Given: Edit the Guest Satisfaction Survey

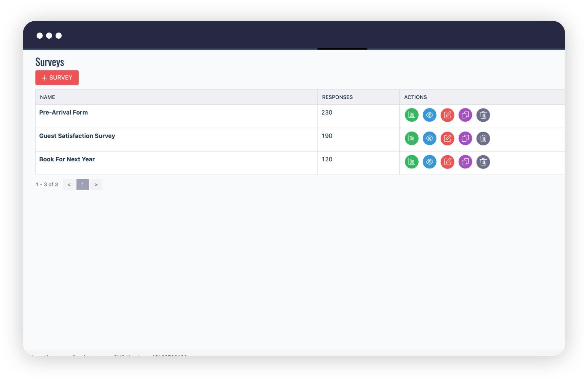Looking at the screenshot, I should pos(447,138).
